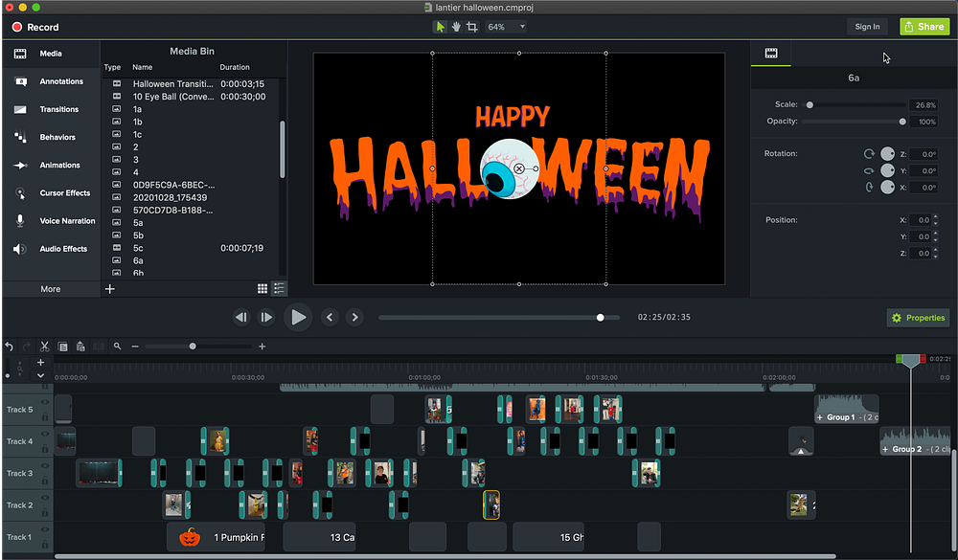Screen dimensions: 958x560
Task: Expand track options chevron below add track
Action: (40, 375)
